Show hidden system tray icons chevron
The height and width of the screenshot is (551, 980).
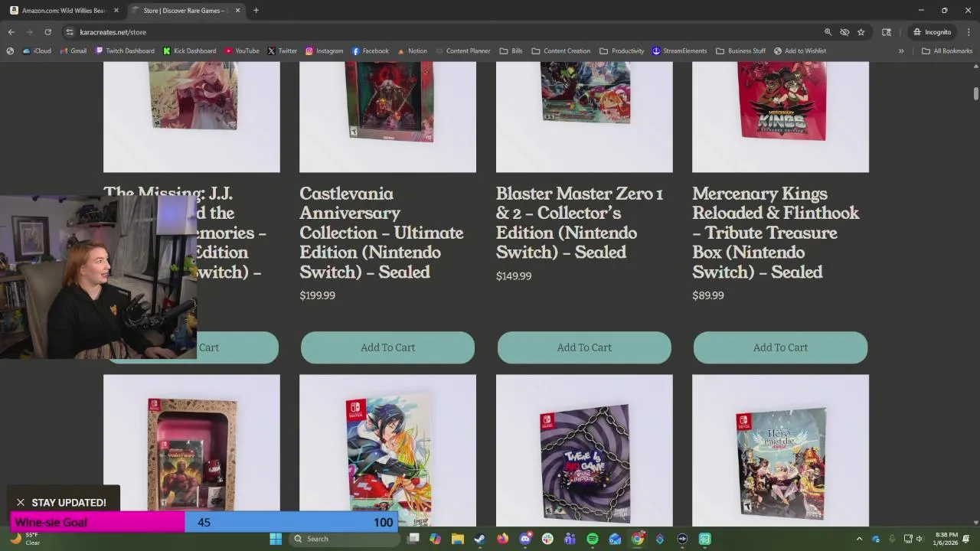click(859, 539)
